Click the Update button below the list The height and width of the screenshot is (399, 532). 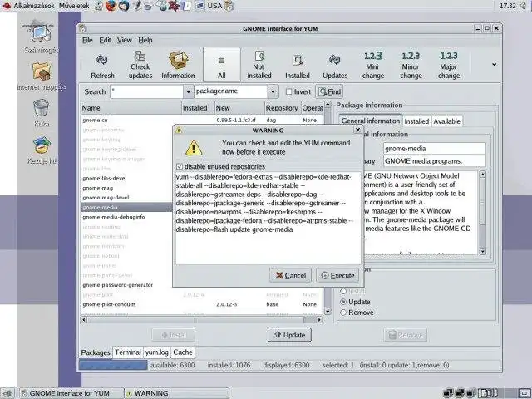point(289,335)
